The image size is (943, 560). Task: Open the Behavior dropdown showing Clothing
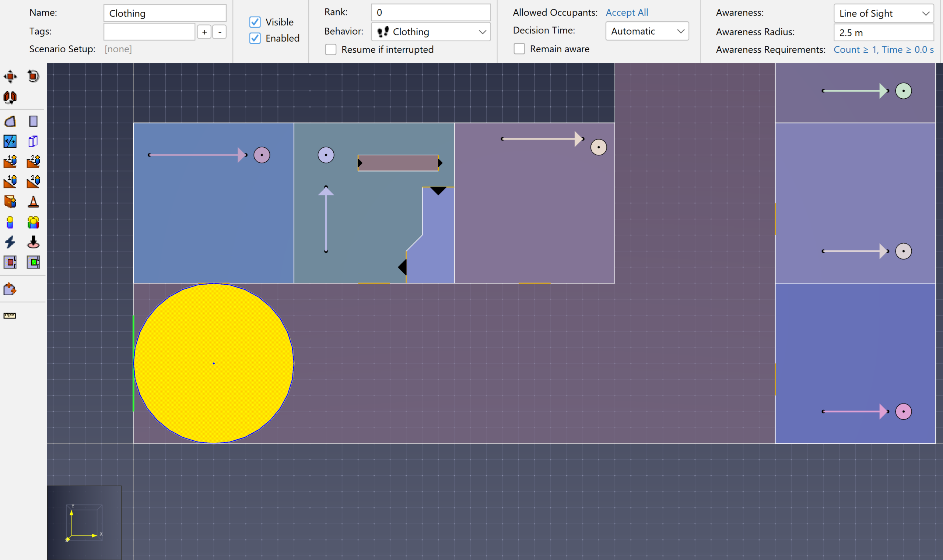point(431,32)
